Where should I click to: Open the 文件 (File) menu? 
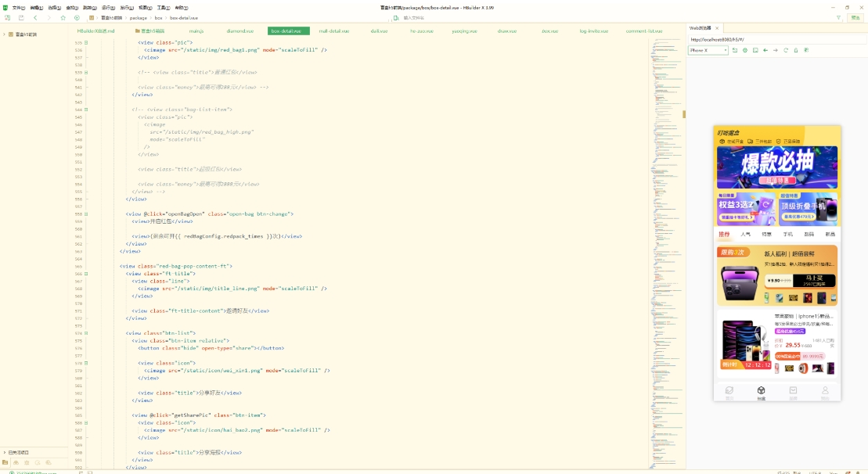coord(17,7)
